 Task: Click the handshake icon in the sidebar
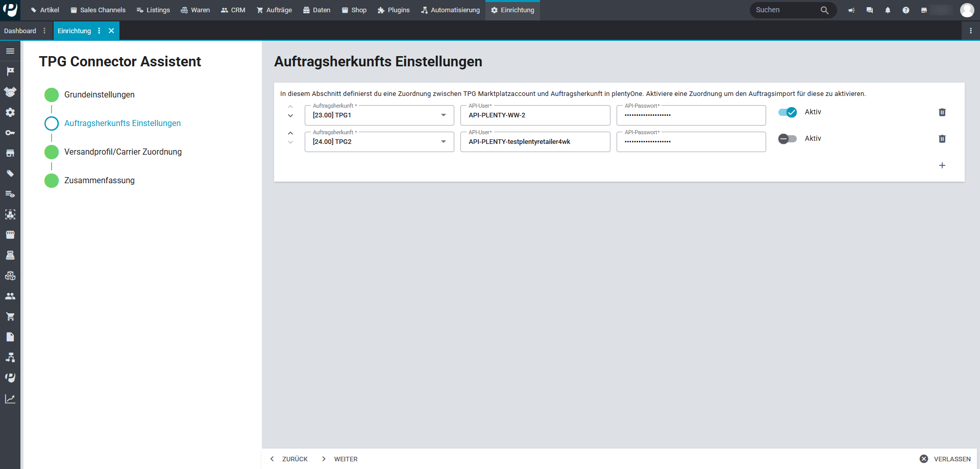click(x=10, y=92)
